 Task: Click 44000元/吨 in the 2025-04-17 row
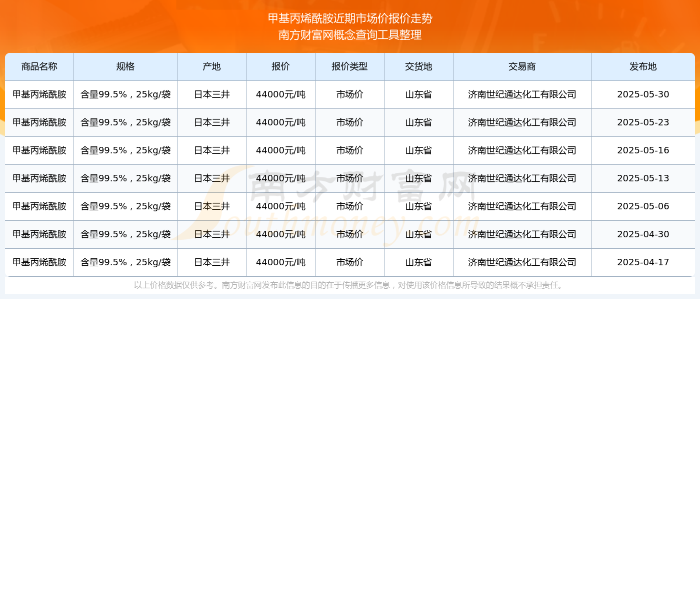click(x=281, y=262)
